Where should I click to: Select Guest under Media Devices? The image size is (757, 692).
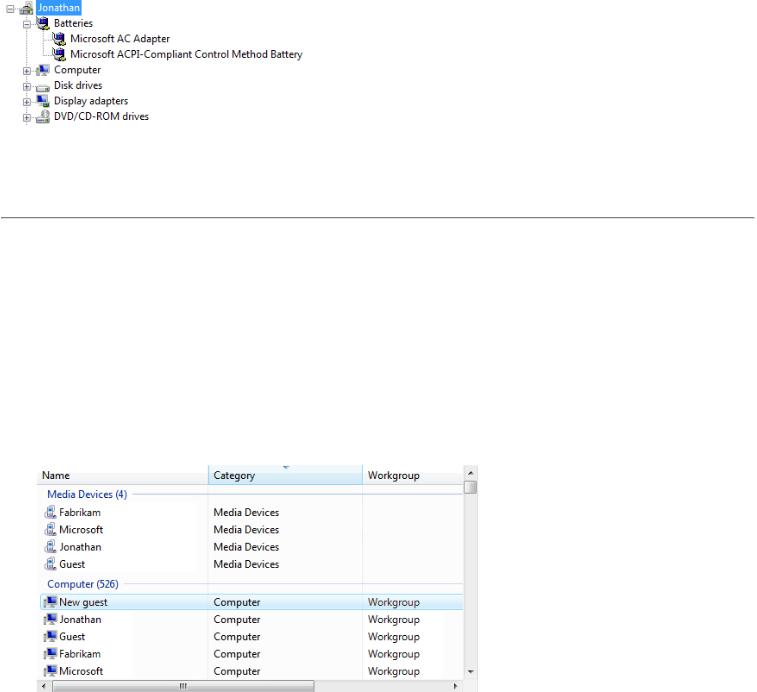tap(72, 565)
